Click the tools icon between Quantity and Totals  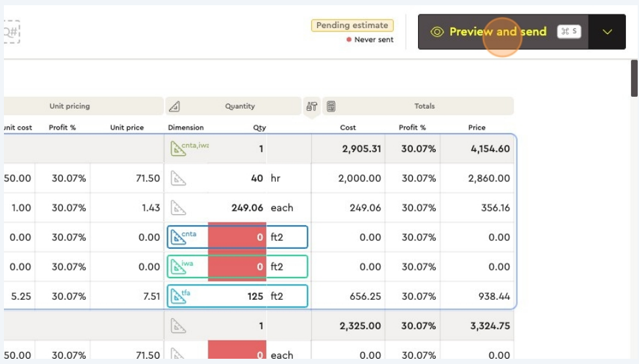coord(311,106)
